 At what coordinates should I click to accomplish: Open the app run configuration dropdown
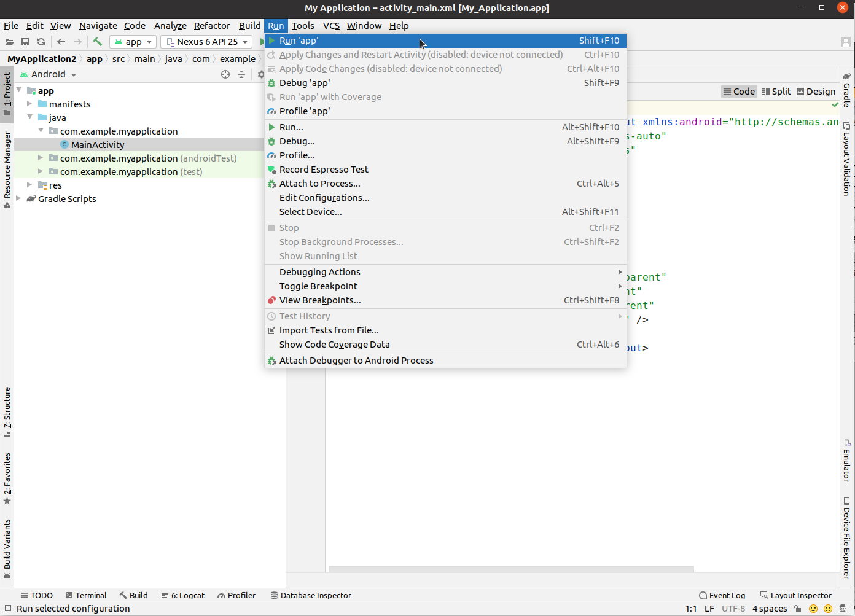coord(133,42)
